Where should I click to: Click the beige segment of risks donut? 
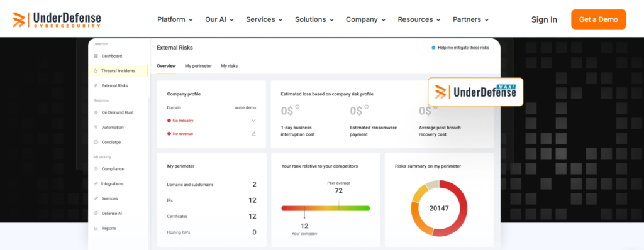(x=432, y=184)
